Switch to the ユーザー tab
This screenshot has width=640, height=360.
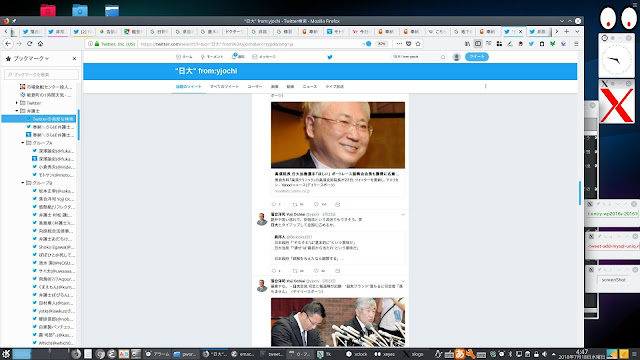(x=255, y=87)
